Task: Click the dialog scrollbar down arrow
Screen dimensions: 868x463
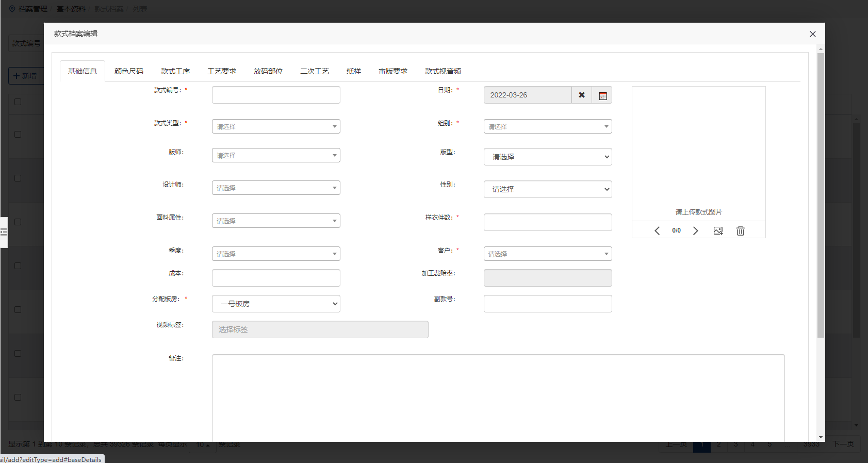Action: tap(821, 437)
